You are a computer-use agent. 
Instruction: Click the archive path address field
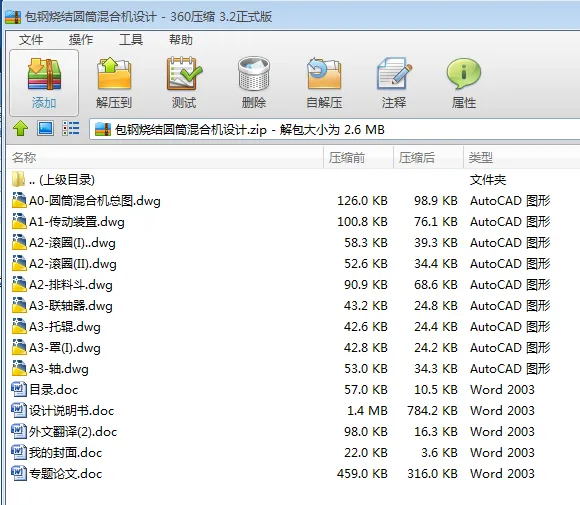334,129
